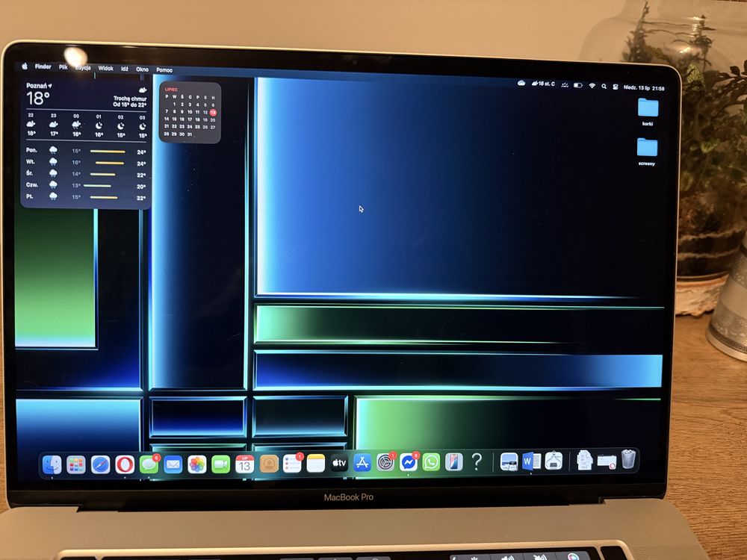
Task: Open the Contacts app
Action: [x=269, y=464]
